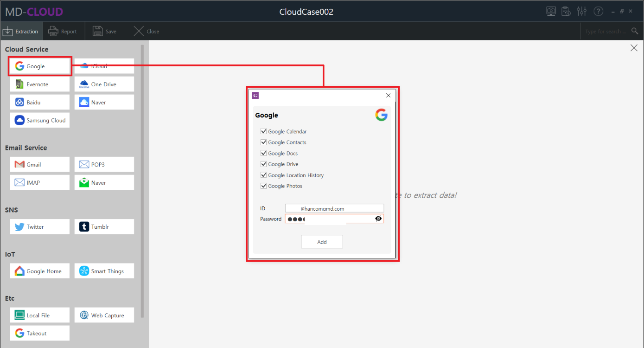Select Gmail email service

click(x=40, y=164)
